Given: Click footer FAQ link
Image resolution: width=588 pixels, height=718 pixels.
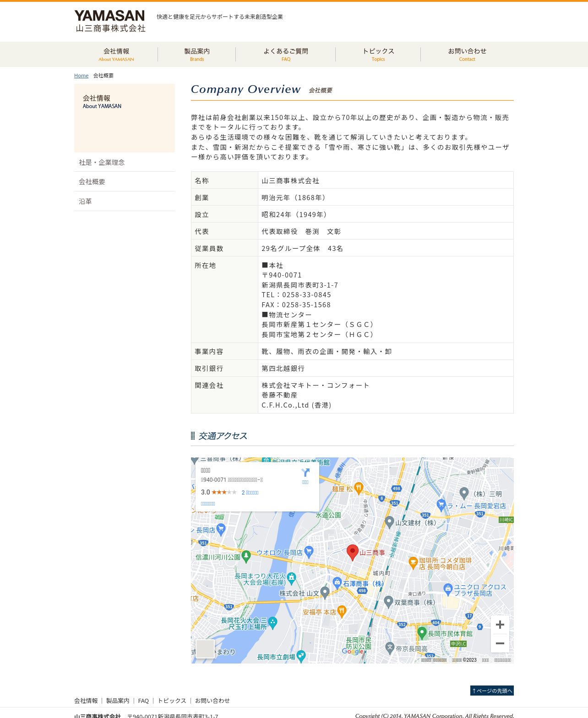Looking at the screenshot, I should click(143, 701).
